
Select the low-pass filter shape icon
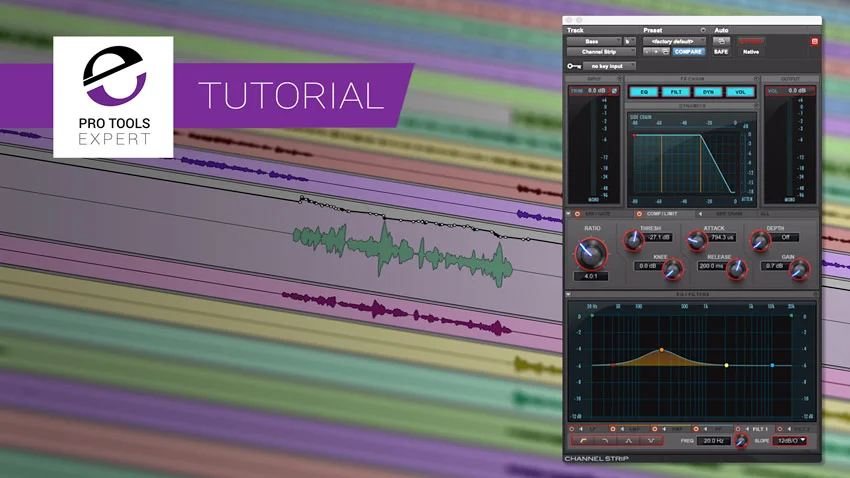pos(605,441)
